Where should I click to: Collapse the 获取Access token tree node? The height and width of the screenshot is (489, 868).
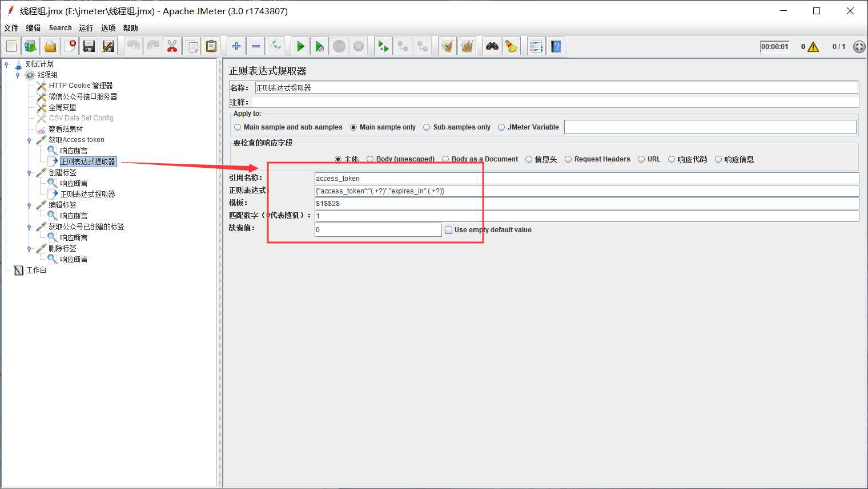point(29,140)
